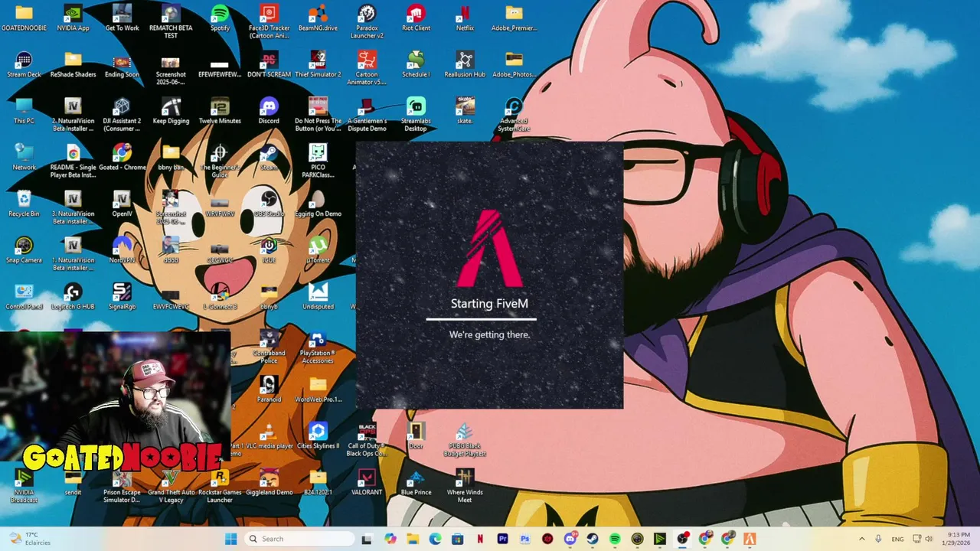The image size is (980, 551).
Task: Click Starting FiveM progress bar
Action: click(x=481, y=319)
